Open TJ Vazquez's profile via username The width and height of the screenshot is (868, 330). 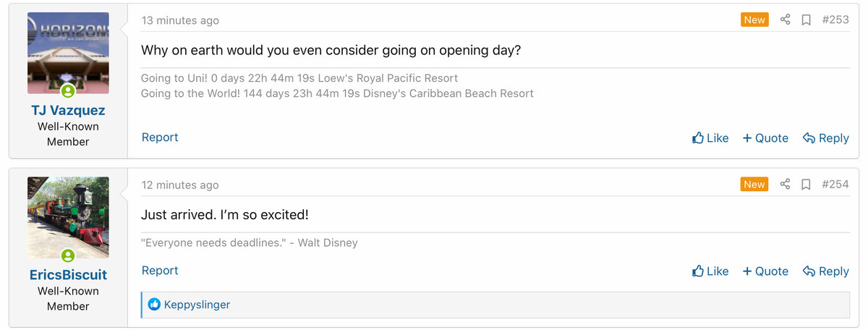(x=68, y=111)
